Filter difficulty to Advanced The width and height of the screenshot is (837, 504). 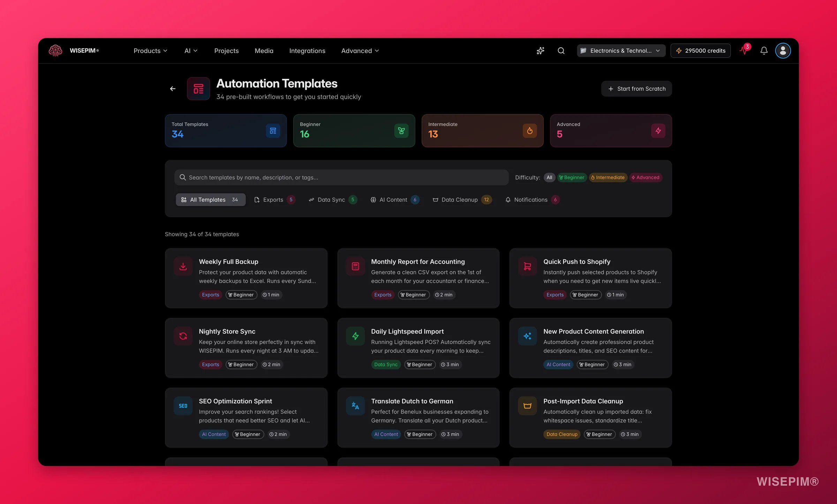(646, 178)
